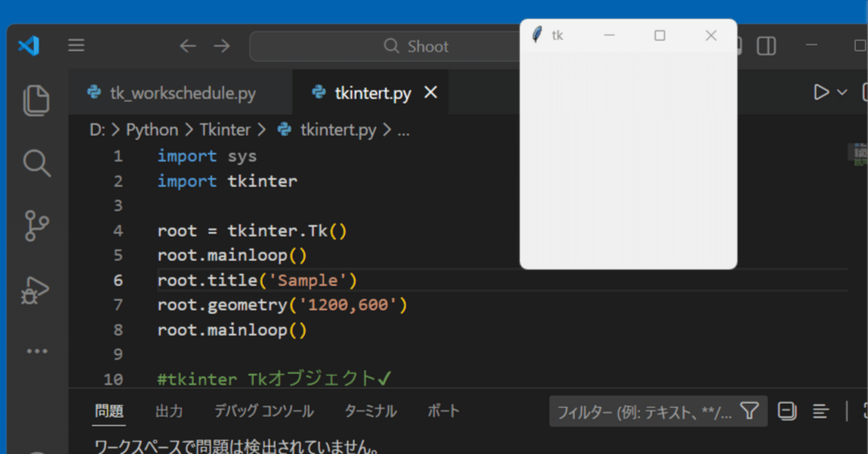
Task: Toggle collapse all in the Problems panel
Action: pos(786,411)
